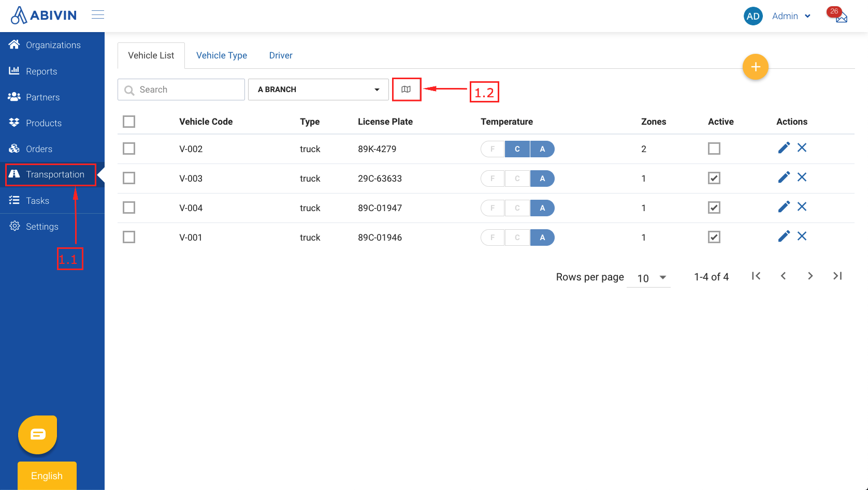Open Partners in sidebar
Viewport: 868px width, 490px height.
52,97
